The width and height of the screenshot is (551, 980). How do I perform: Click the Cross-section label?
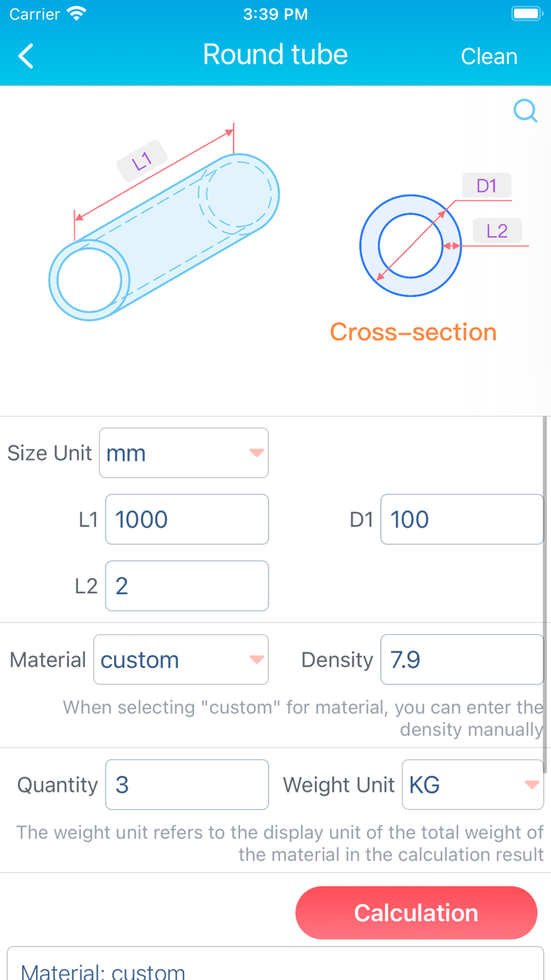point(412,332)
